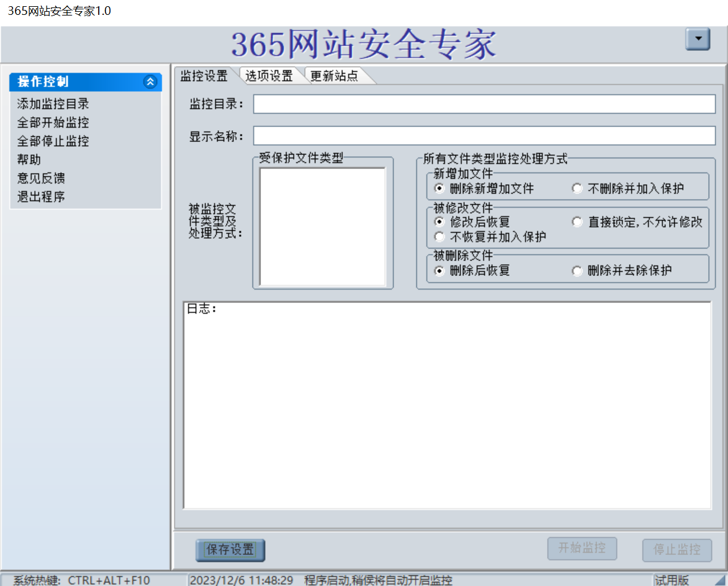Viewport: 728px width, 586px height.
Task: Open 意见反馈 from the sidebar
Action: (x=41, y=178)
